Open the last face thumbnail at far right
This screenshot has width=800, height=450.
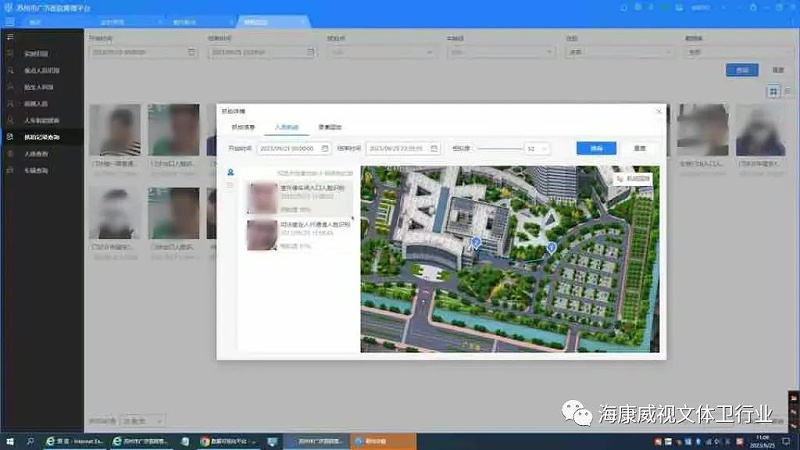761,130
